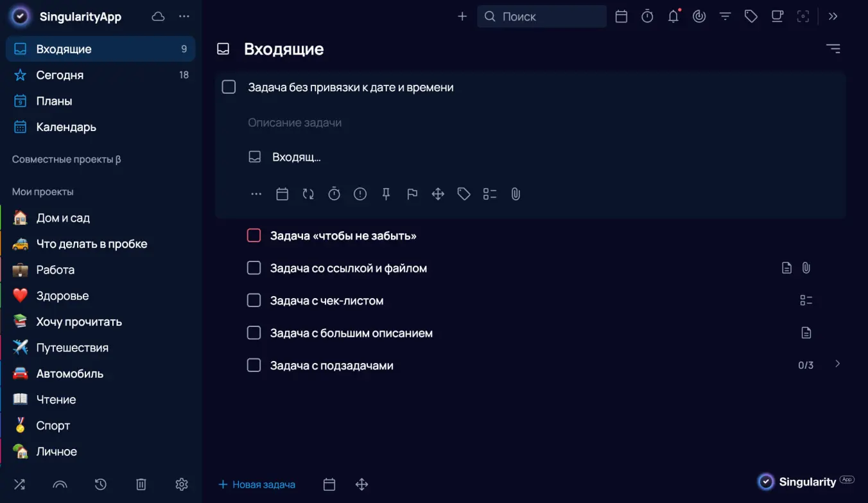The height and width of the screenshot is (503, 868).
Task: Collapse the right panel with double chevron
Action: click(833, 17)
